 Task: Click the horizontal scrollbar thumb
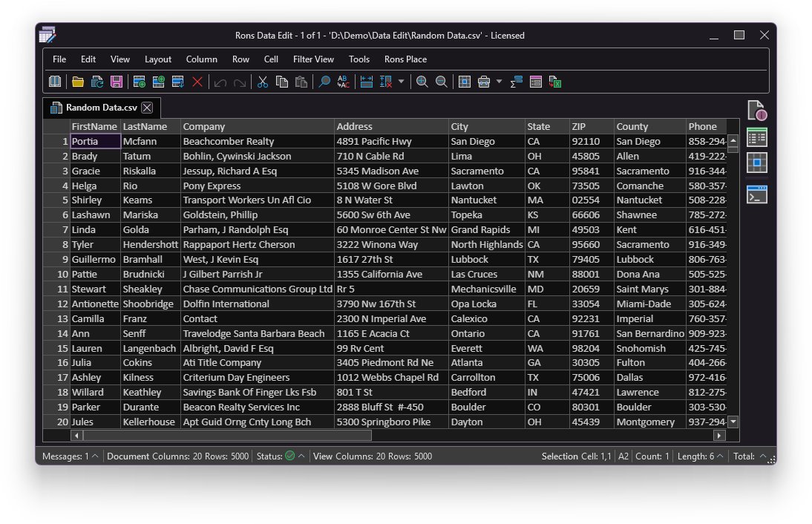227,436
